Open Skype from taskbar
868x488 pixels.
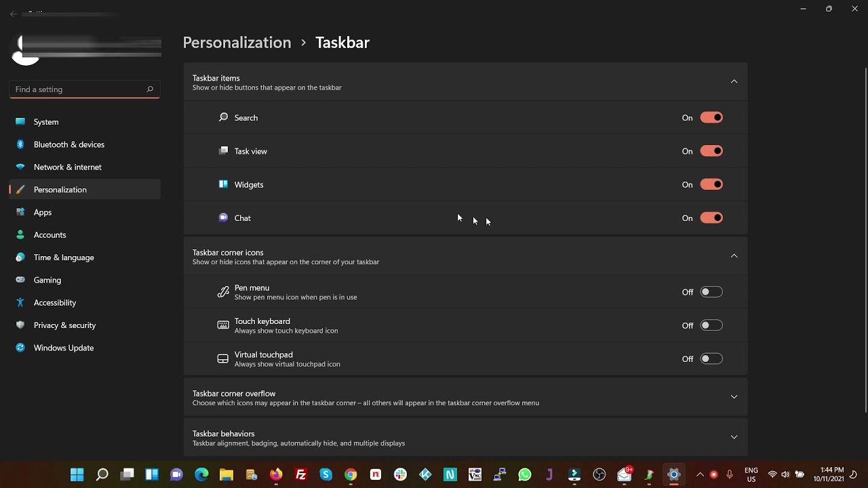point(326,474)
